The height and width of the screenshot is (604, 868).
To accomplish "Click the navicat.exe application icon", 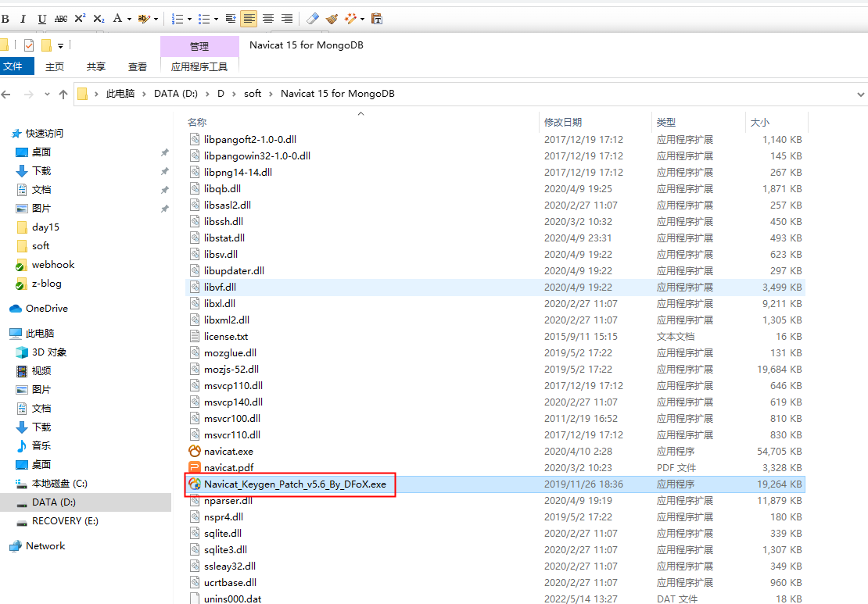I will (195, 452).
